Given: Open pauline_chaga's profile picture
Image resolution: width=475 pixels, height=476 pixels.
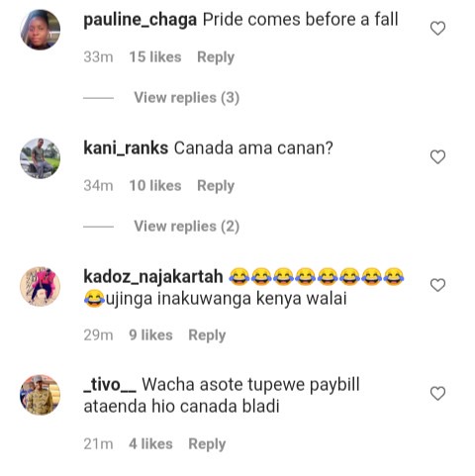Looking at the screenshot, I should point(41,30).
